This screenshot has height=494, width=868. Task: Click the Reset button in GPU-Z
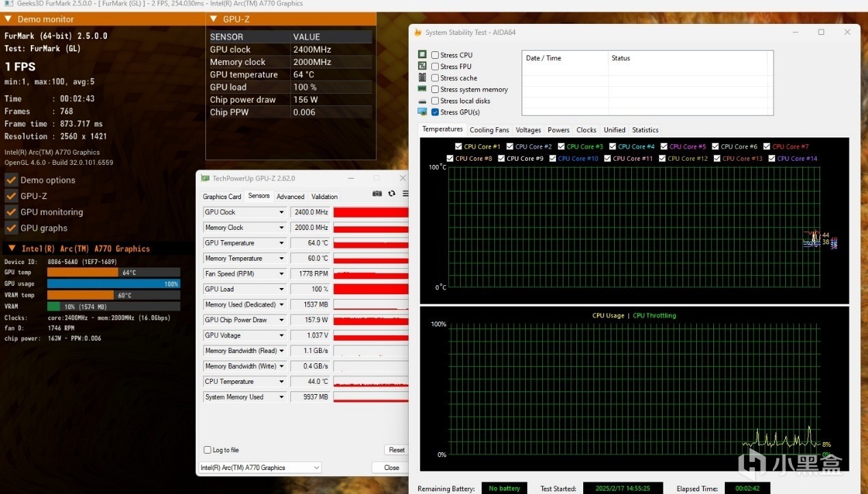pyautogui.click(x=397, y=450)
